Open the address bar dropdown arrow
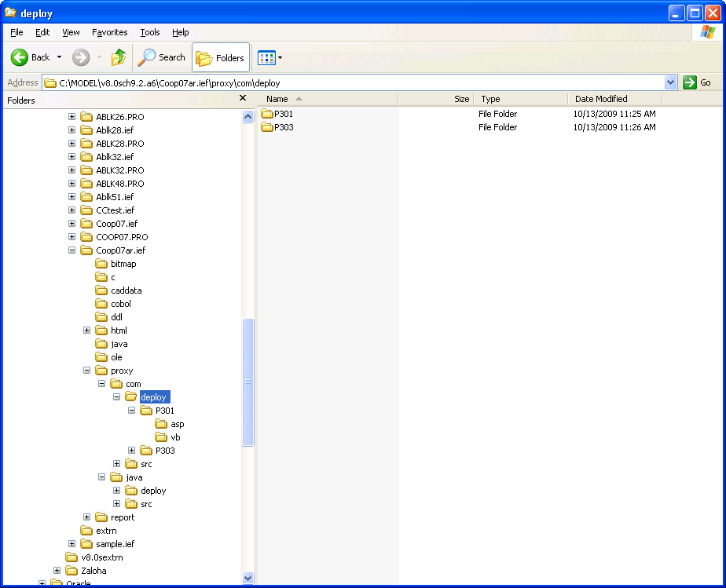This screenshot has width=726, height=588. pos(670,82)
